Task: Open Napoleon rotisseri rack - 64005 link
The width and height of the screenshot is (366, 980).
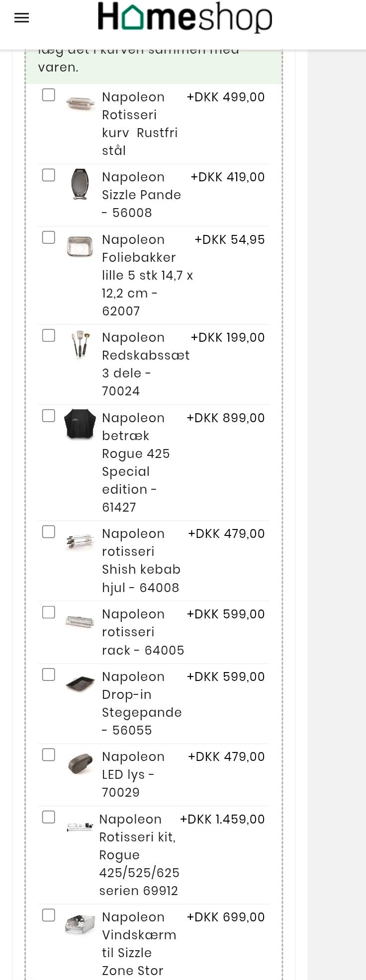Action: click(x=143, y=632)
